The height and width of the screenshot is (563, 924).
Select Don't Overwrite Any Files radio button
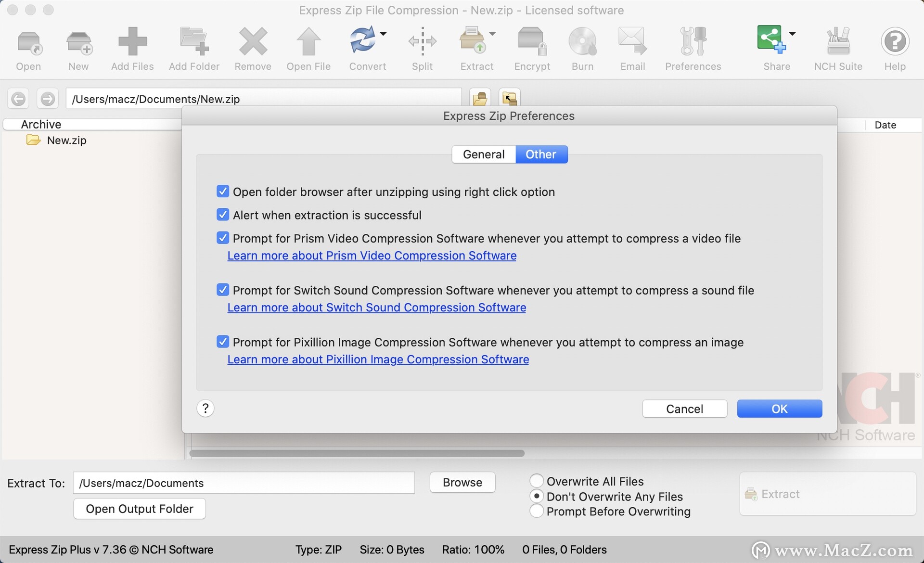point(537,496)
